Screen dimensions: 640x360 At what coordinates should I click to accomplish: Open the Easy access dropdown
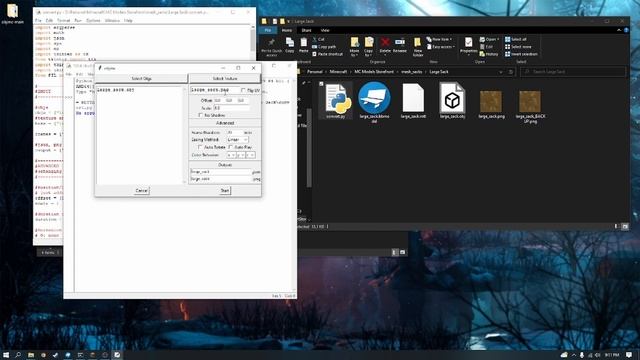pos(441,47)
